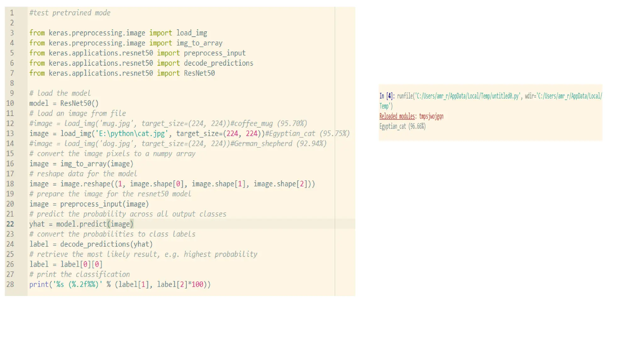Screen dimensions: 644x362
Task: Place cursor on 'model = ResNet50()' line
Action: click(64, 103)
